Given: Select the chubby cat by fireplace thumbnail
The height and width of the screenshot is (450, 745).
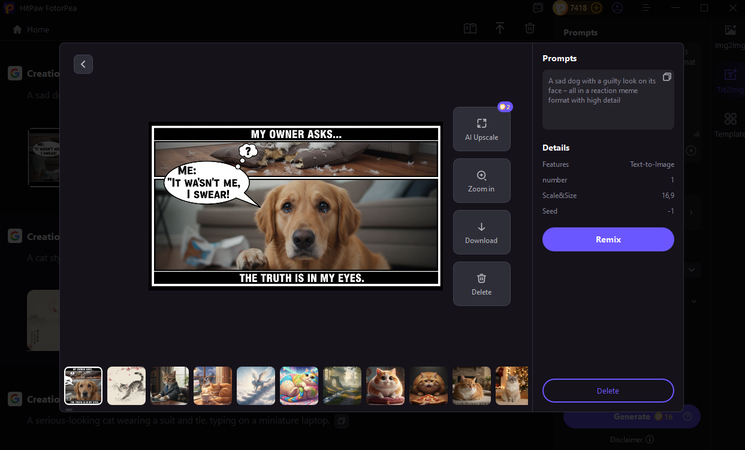Looking at the screenshot, I should tap(471, 385).
